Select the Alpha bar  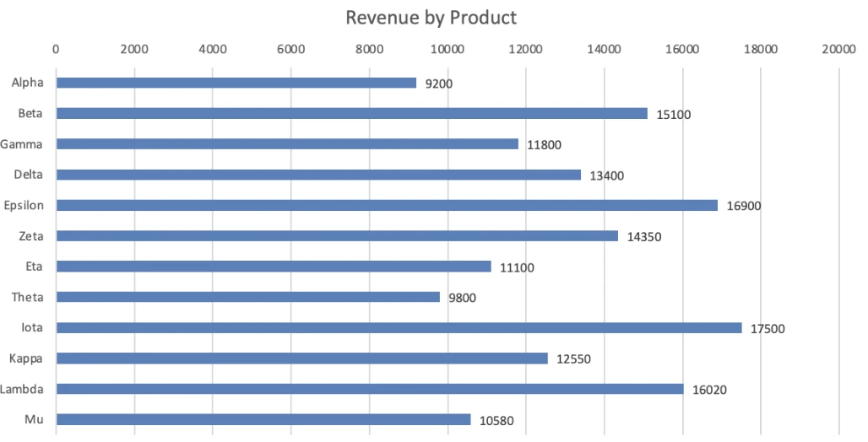click(236, 83)
